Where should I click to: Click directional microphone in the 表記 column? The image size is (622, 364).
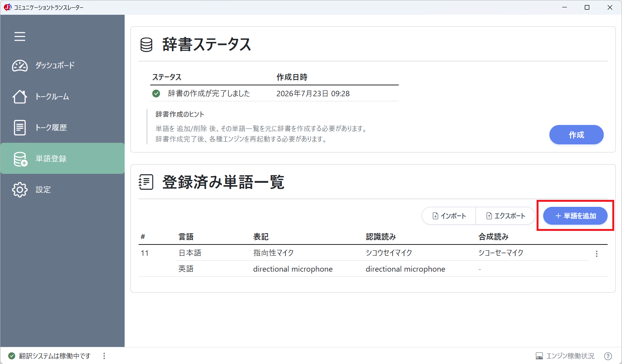[293, 269]
